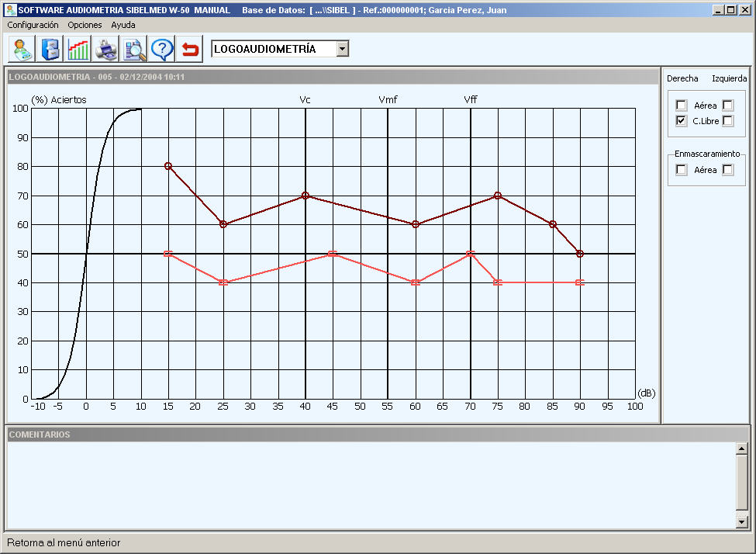Click dark red point at 60 dB, 60%
This screenshot has width=756, height=554.
(x=416, y=224)
